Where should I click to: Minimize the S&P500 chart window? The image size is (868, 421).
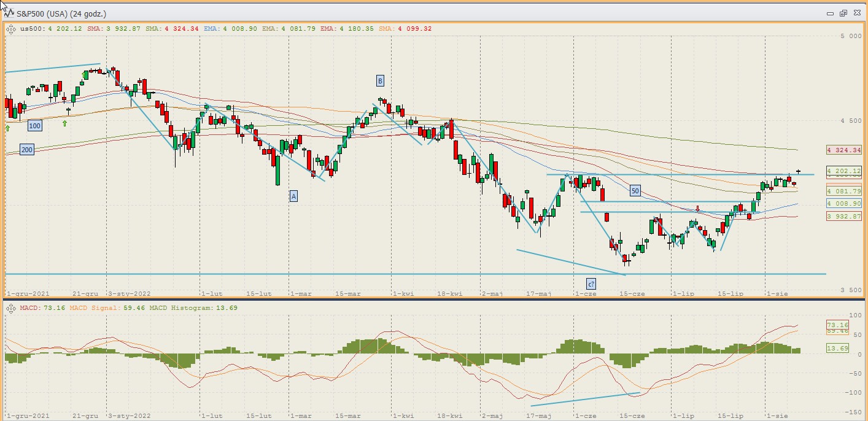point(830,13)
